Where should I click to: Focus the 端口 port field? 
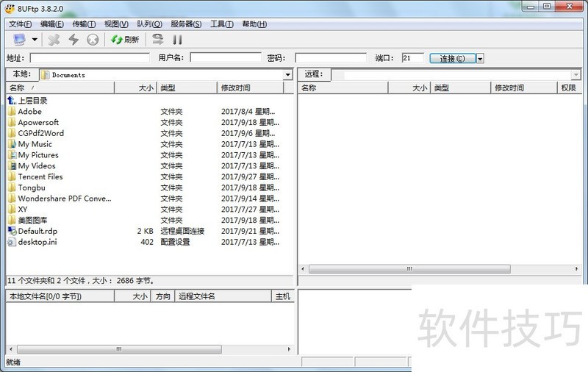pos(412,58)
